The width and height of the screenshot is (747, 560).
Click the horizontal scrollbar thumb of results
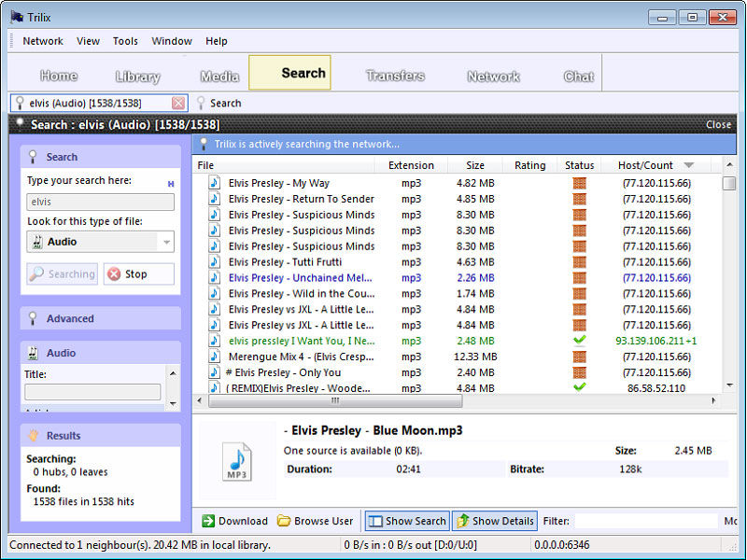click(x=335, y=401)
